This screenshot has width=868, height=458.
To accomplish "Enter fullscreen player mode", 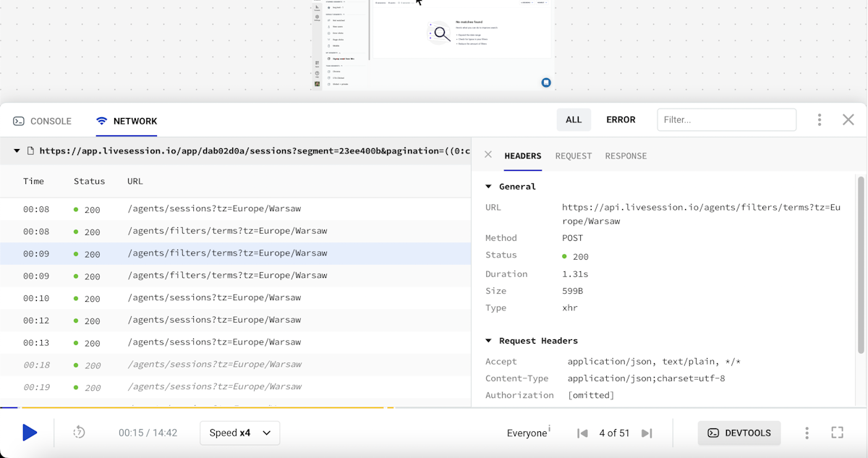I will point(837,433).
